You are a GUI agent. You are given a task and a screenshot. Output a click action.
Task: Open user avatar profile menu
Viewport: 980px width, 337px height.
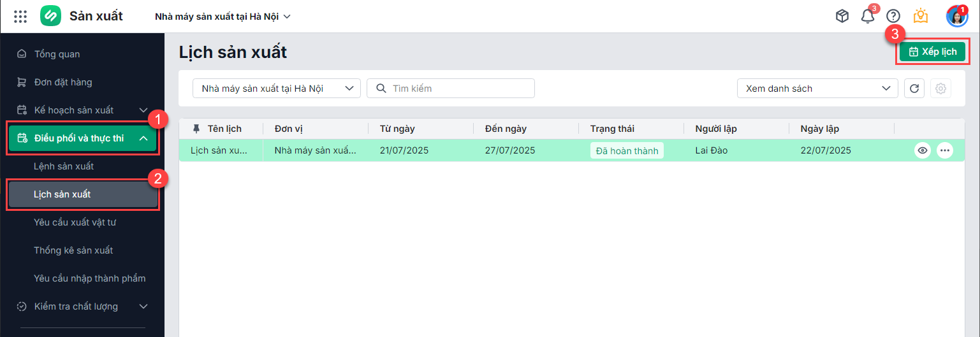pyautogui.click(x=956, y=16)
